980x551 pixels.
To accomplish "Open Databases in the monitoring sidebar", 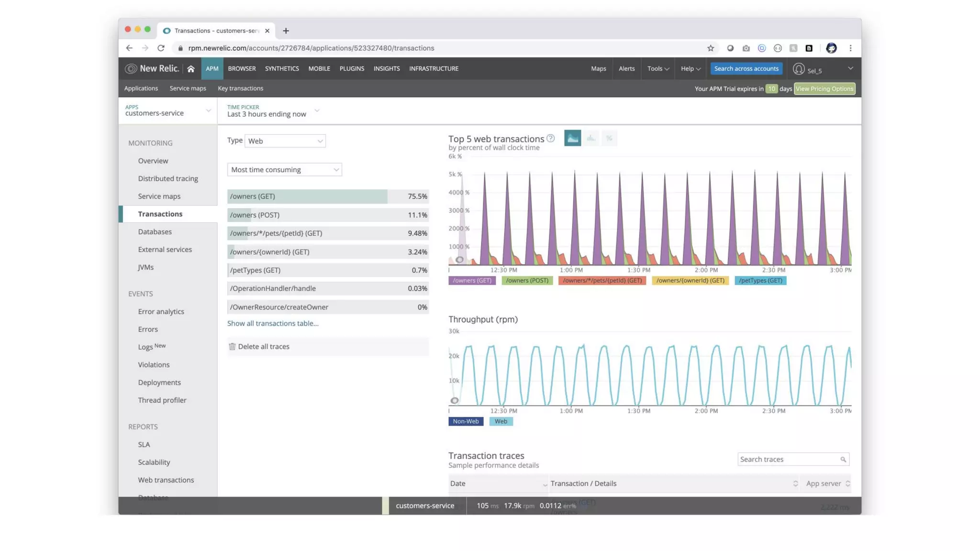I will (x=155, y=231).
